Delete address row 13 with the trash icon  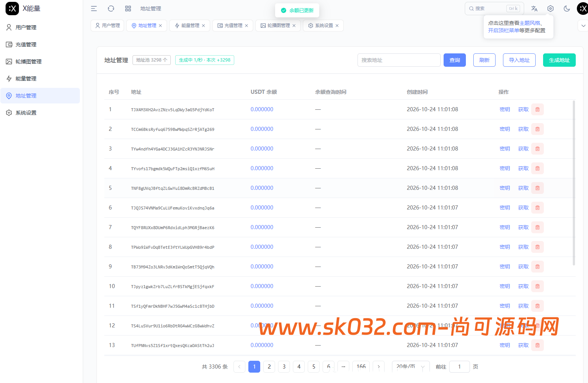[x=538, y=345]
